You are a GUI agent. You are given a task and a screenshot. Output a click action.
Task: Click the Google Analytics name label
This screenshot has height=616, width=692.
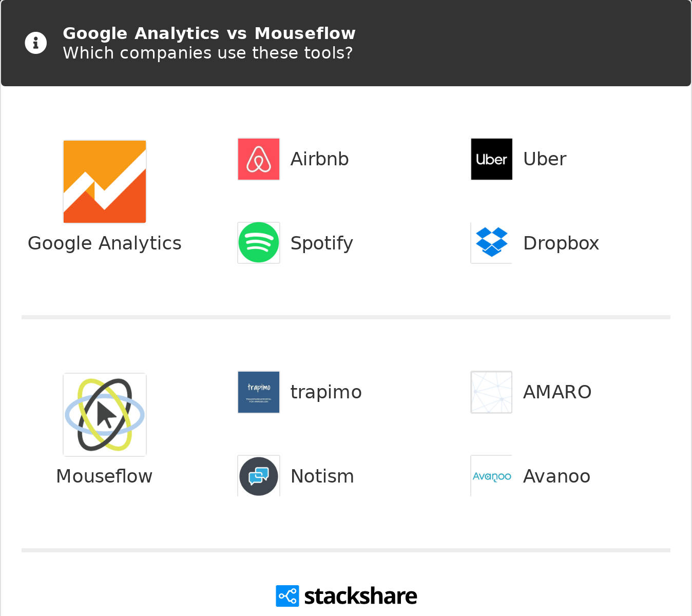pyautogui.click(x=105, y=243)
